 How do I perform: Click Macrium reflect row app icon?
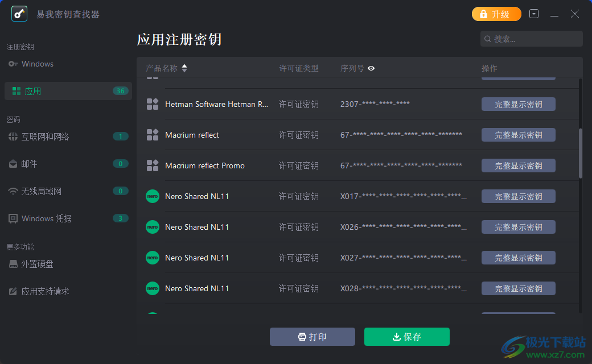[153, 135]
